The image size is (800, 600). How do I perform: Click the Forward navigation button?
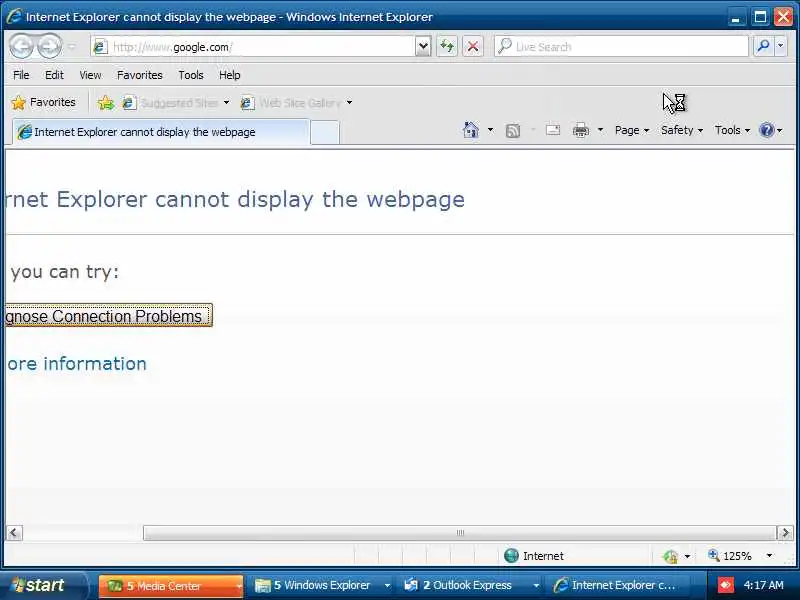pyautogui.click(x=49, y=46)
